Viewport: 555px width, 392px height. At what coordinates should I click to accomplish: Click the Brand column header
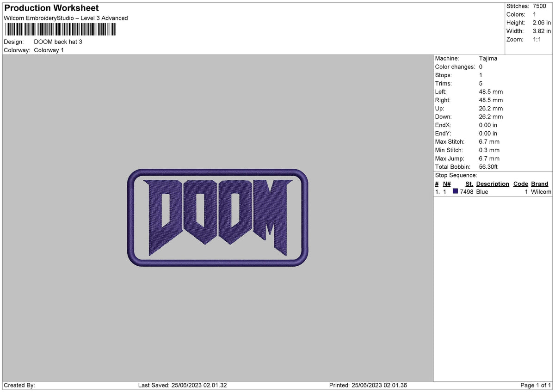click(539, 184)
